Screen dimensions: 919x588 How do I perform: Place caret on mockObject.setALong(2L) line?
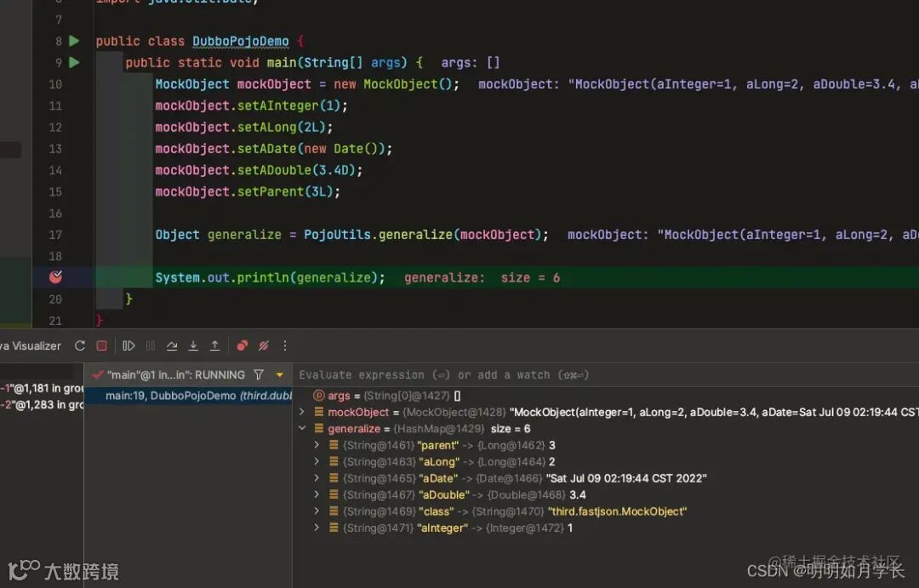(244, 127)
